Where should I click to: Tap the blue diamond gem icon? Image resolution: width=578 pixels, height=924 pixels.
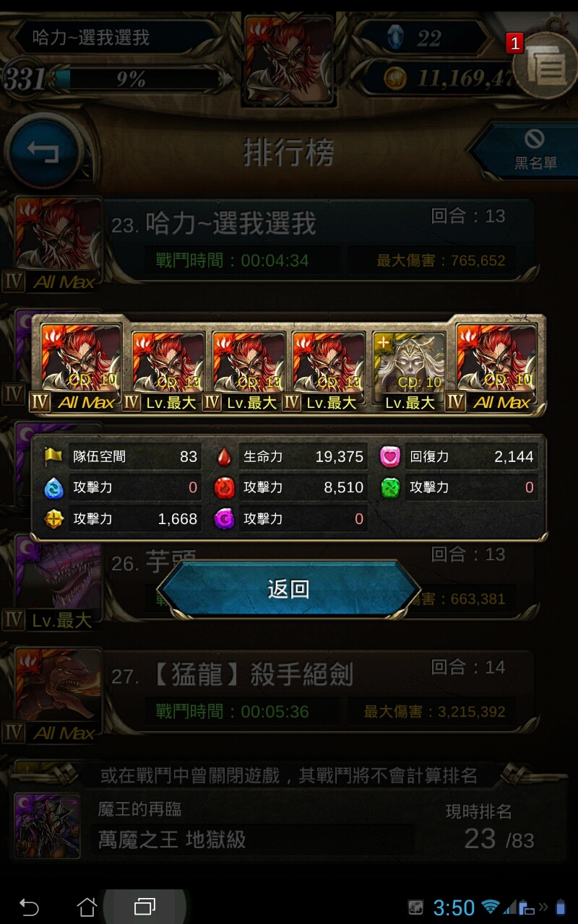394,38
